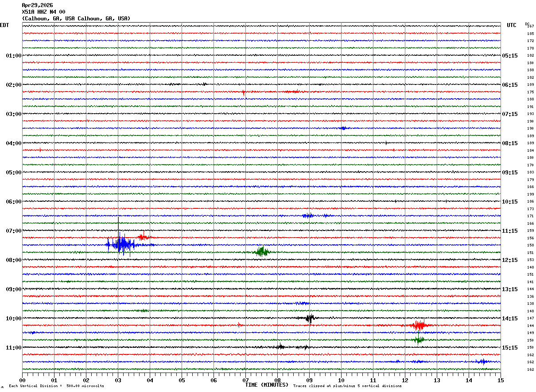Click the station code "X51A HHZ N4 00"

(x=43, y=12)
